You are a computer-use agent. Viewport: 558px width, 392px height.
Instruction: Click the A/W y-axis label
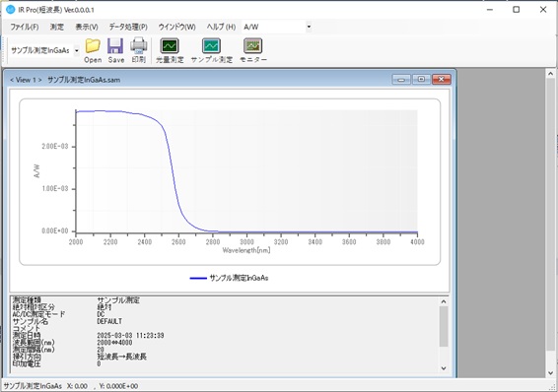[x=37, y=171]
